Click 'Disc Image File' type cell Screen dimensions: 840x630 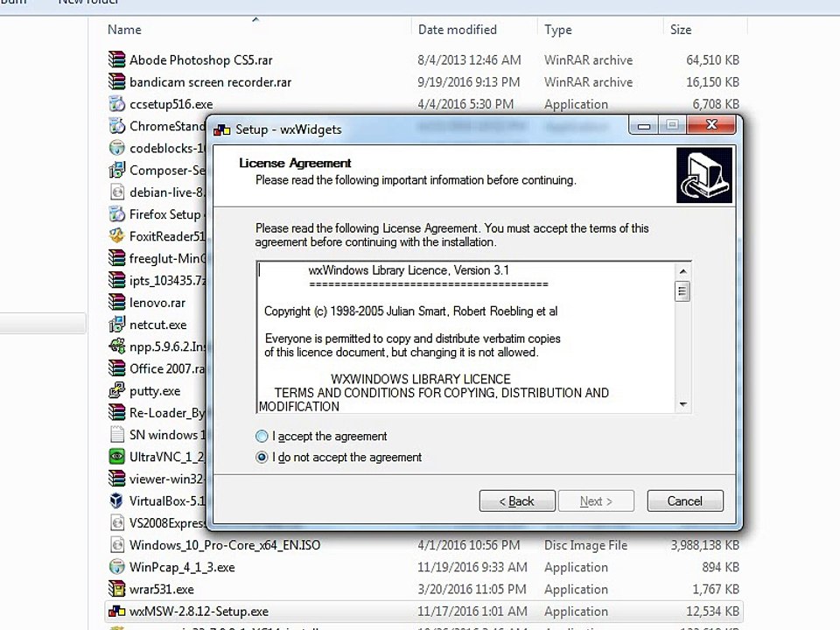tap(585, 545)
